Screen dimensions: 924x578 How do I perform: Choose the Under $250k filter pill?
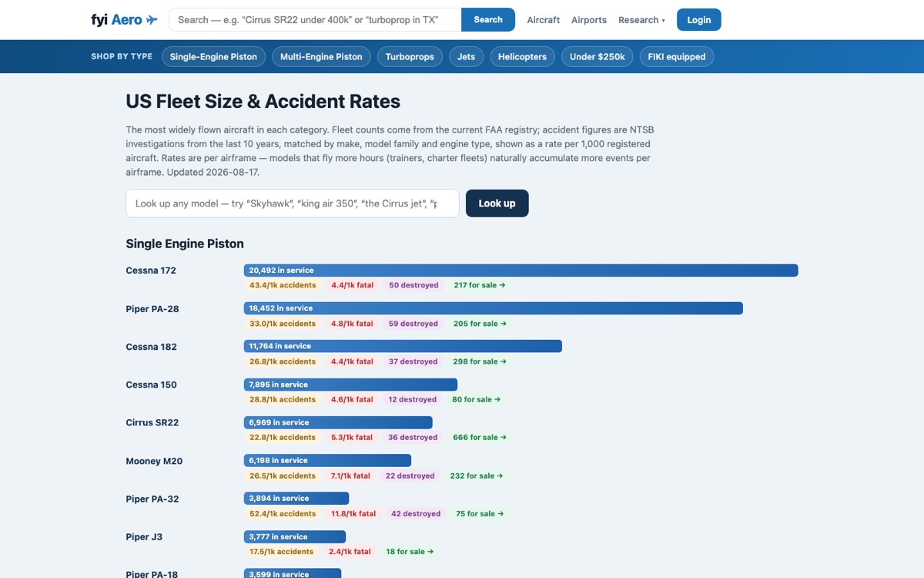598,56
